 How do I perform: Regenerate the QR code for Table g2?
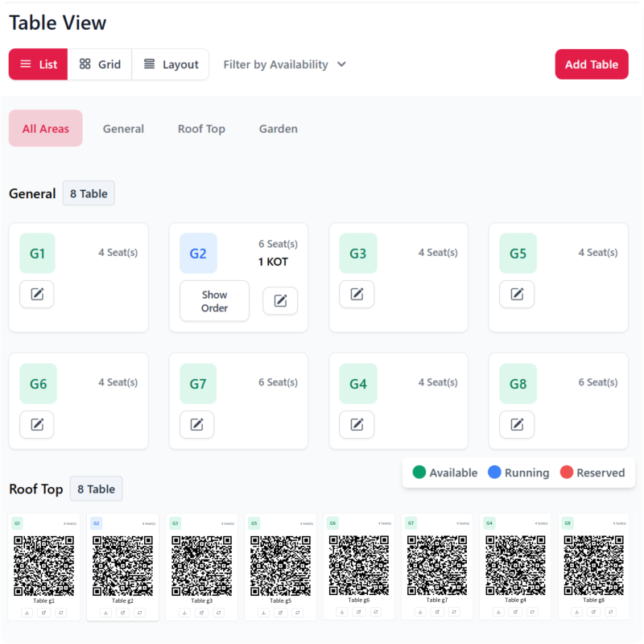coord(138,612)
